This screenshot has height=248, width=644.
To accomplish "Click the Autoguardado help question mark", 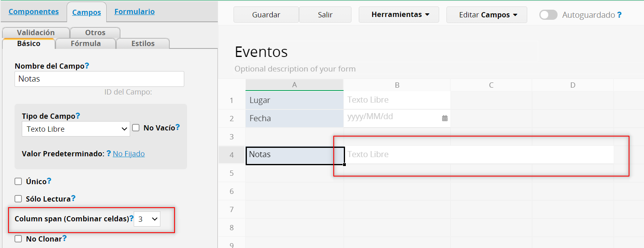I will point(619,15).
